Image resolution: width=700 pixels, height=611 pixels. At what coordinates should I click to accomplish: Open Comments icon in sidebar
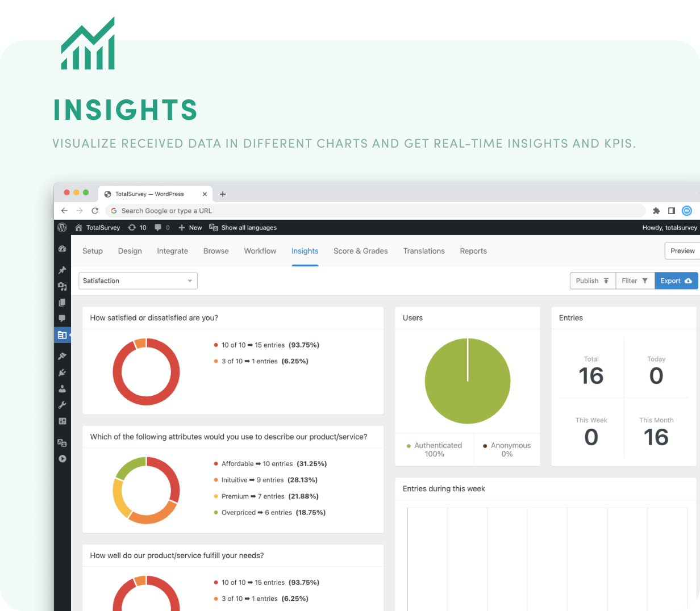click(63, 318)
